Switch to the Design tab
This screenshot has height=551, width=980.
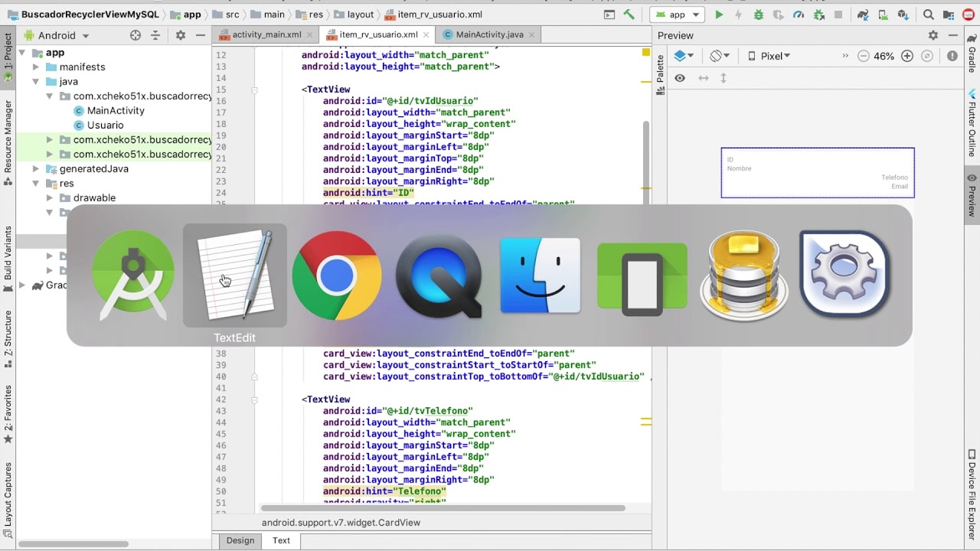point(240,540)
